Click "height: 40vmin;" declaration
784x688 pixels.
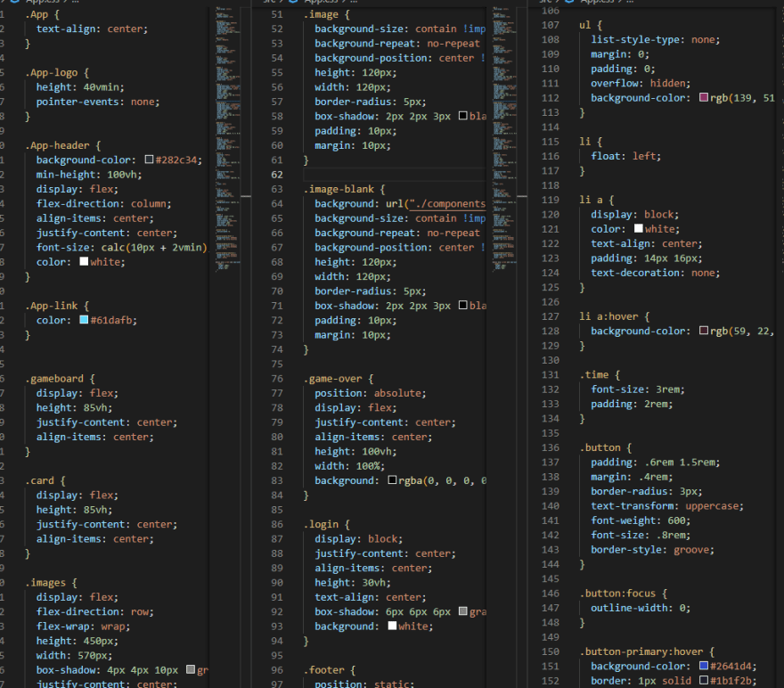[x=80, y=87]
